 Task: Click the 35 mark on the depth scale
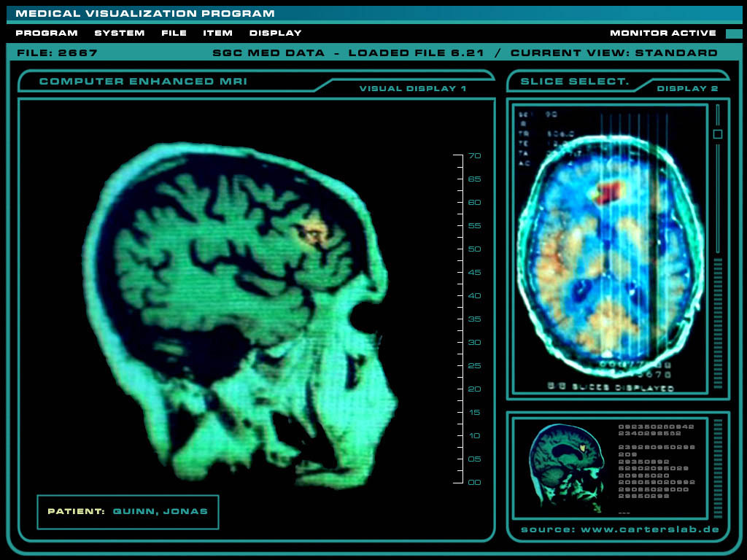click(474, 319)
